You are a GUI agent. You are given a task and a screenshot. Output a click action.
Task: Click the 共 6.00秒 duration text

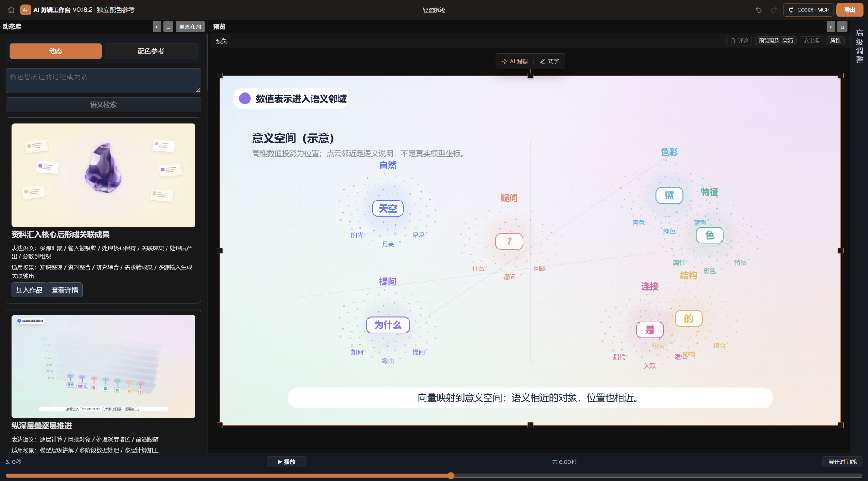tap(564, 462)
